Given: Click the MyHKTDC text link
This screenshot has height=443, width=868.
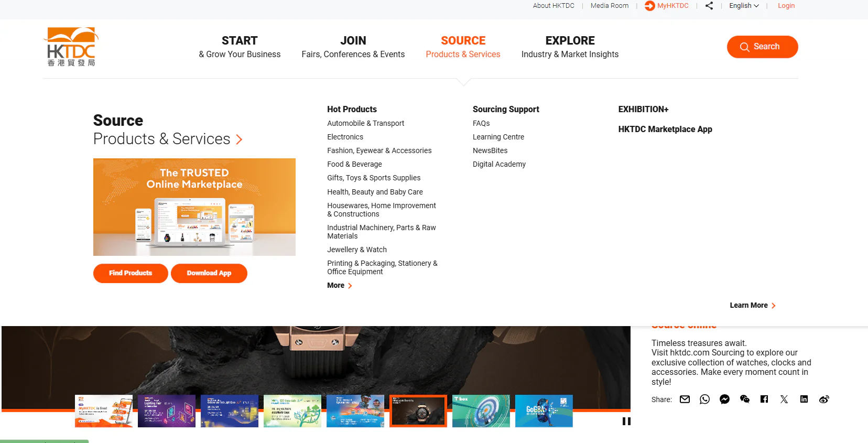Looking at the screenshot, I should 673,6.
